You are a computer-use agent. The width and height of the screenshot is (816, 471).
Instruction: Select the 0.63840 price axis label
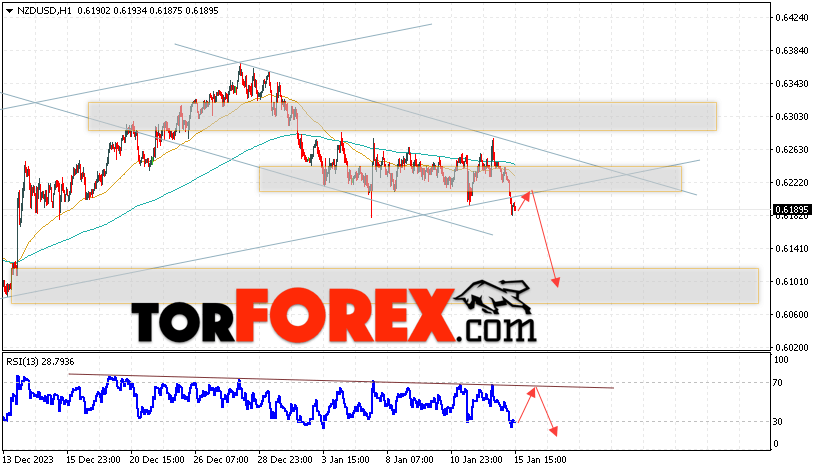[x=792, y=50]
